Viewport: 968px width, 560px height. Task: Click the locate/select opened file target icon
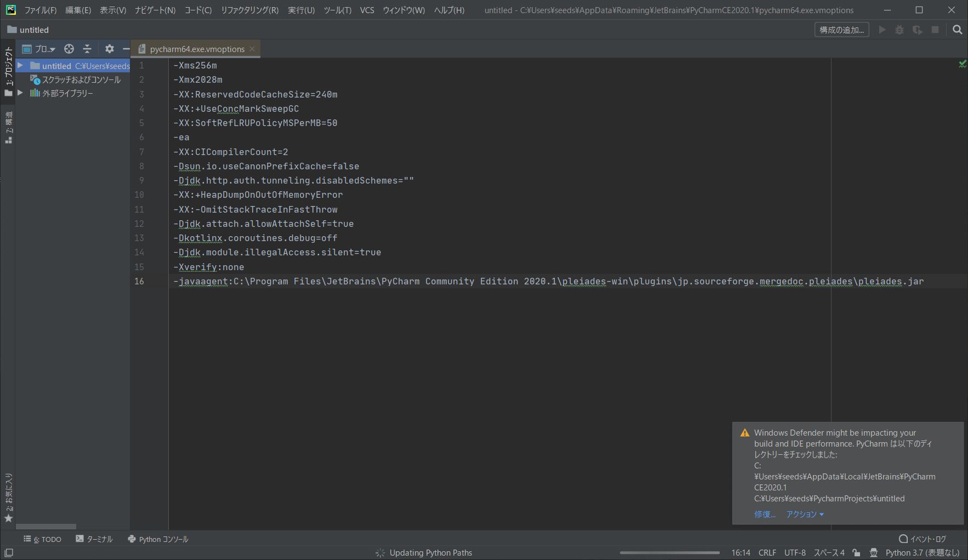tap(69, 49)
